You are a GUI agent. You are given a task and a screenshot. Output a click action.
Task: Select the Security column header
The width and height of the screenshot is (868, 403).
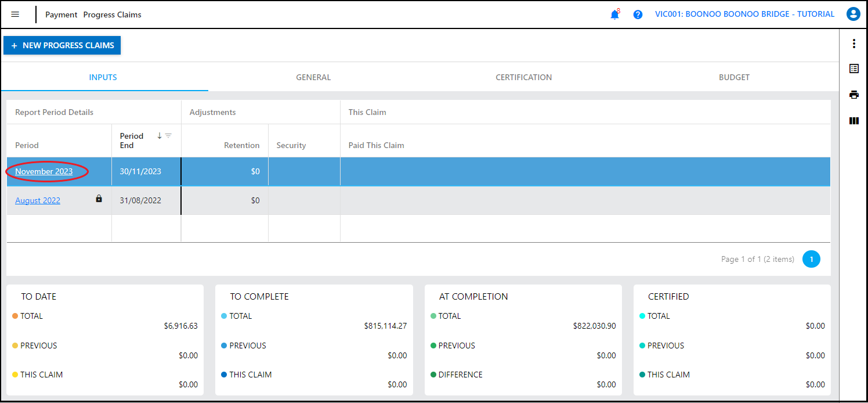point(304,141)
